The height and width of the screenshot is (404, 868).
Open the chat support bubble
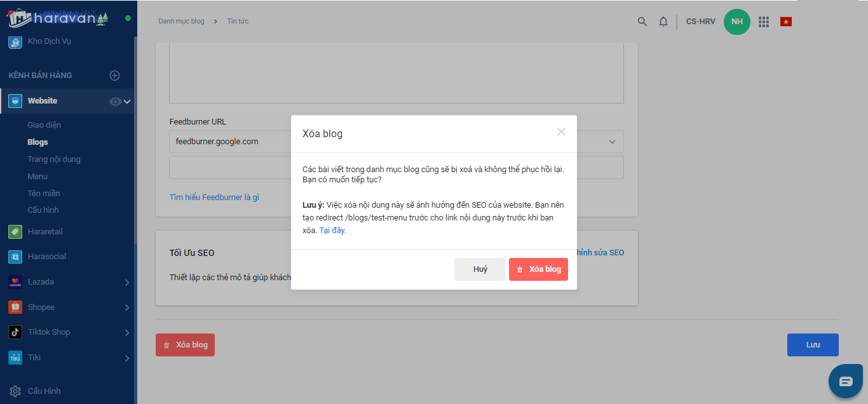tap(845, 381)
